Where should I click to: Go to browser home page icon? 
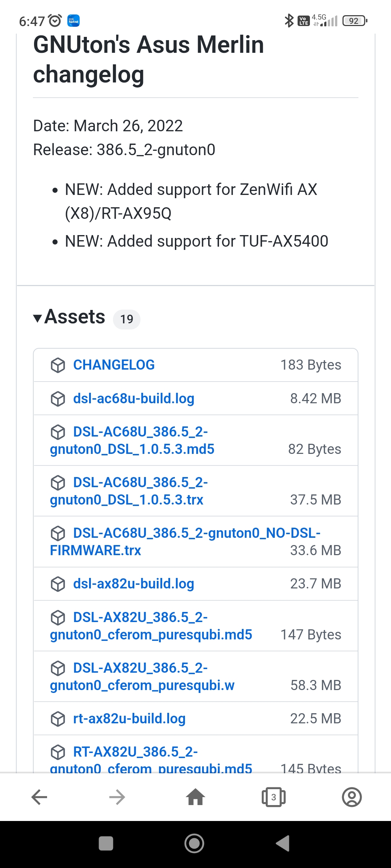pos(195,797)
